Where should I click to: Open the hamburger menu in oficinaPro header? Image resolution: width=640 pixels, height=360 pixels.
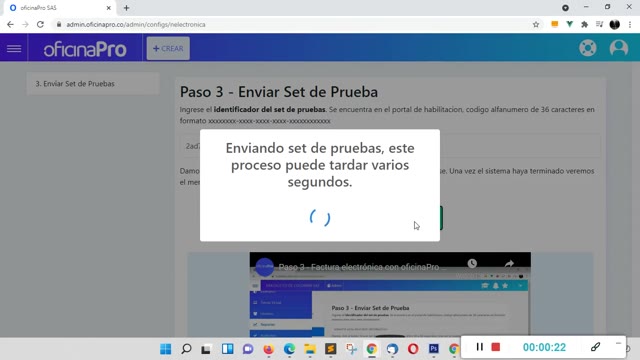14,49
